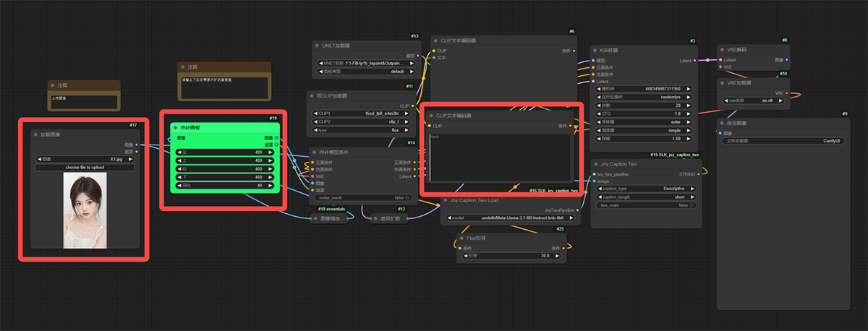
Task: Click the 图像 input port on 保存图像 node
Action: click(x=720, y=132)
